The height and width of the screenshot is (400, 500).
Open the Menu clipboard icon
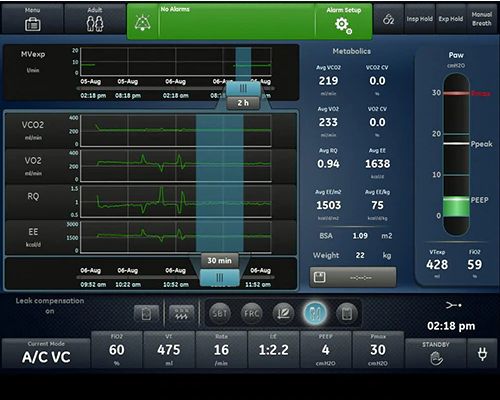pyautogui.click(x=33, y=24)
